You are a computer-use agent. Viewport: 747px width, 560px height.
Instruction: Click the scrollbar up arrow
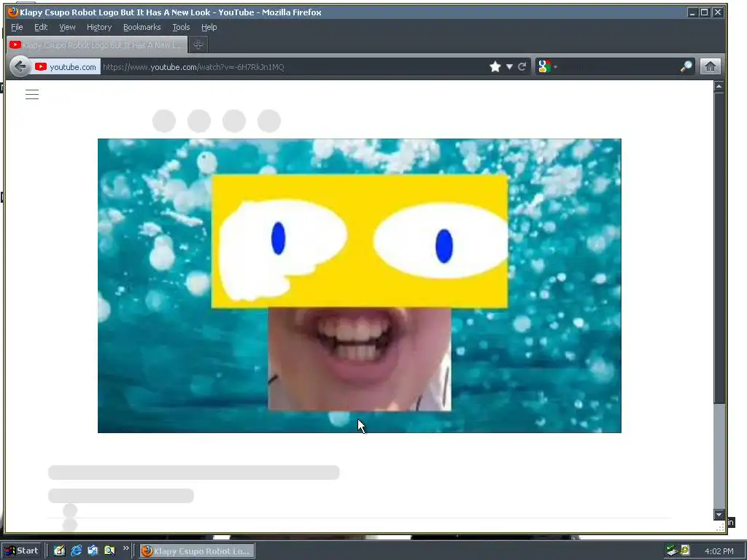tap(719, 86)
